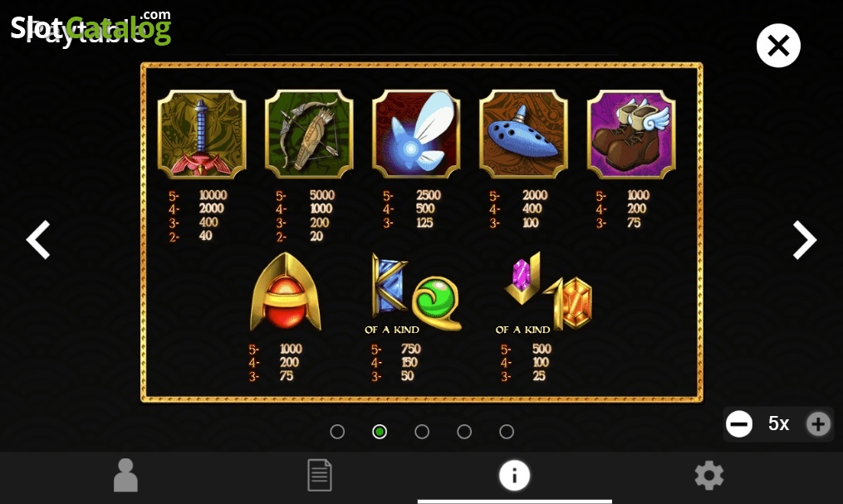Open the document rules tab
Viewport: 843px width, 504px height.
click(x=320, y=475)
